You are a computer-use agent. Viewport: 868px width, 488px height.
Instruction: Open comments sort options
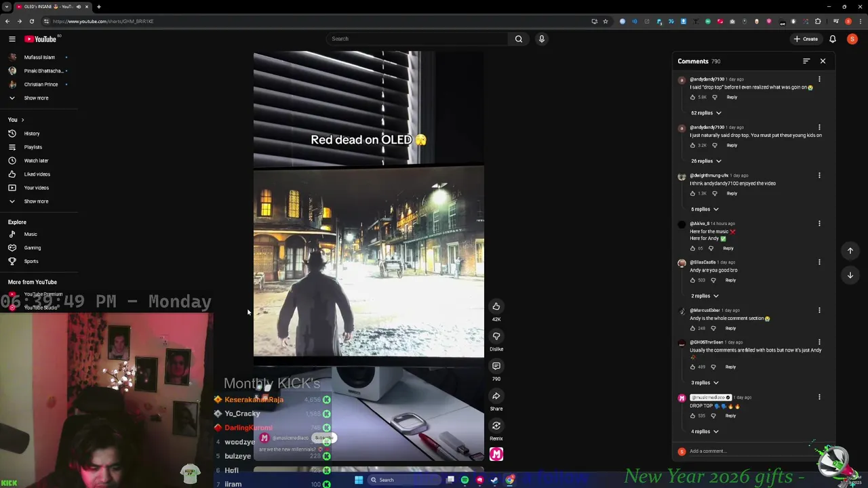806,61
